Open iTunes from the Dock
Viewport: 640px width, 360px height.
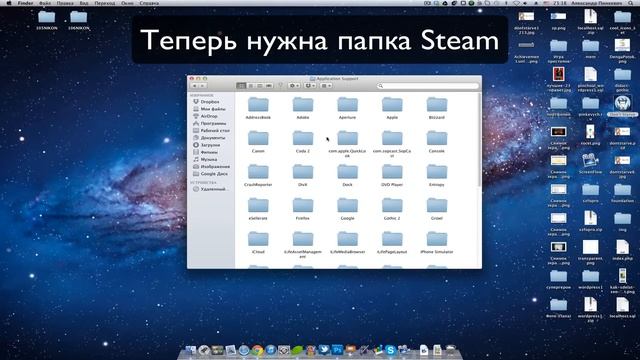point(271,350)
